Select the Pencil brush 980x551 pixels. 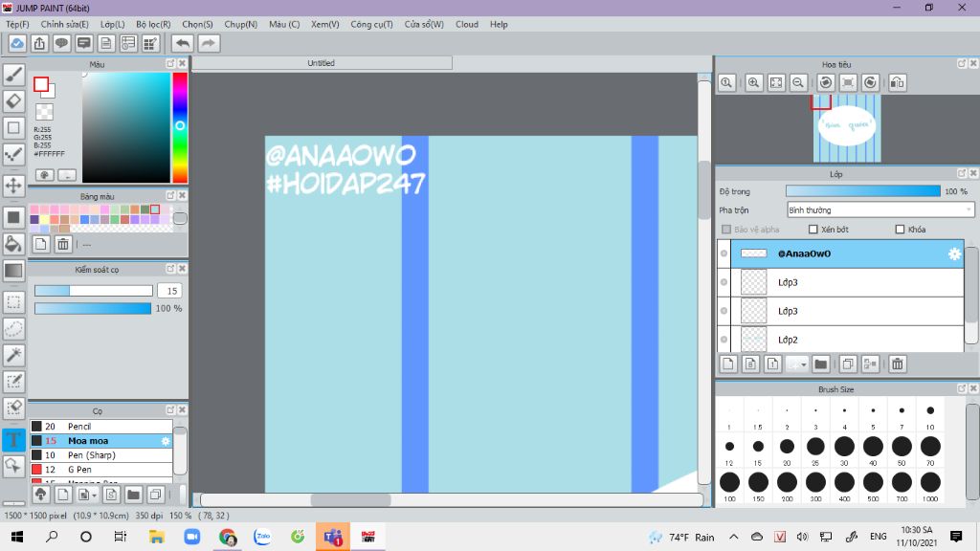[x=101, y=426]
